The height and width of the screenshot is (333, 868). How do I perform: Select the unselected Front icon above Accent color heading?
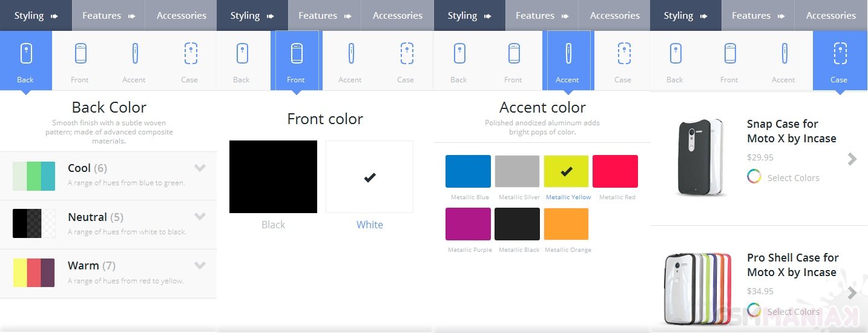(513, 59)
